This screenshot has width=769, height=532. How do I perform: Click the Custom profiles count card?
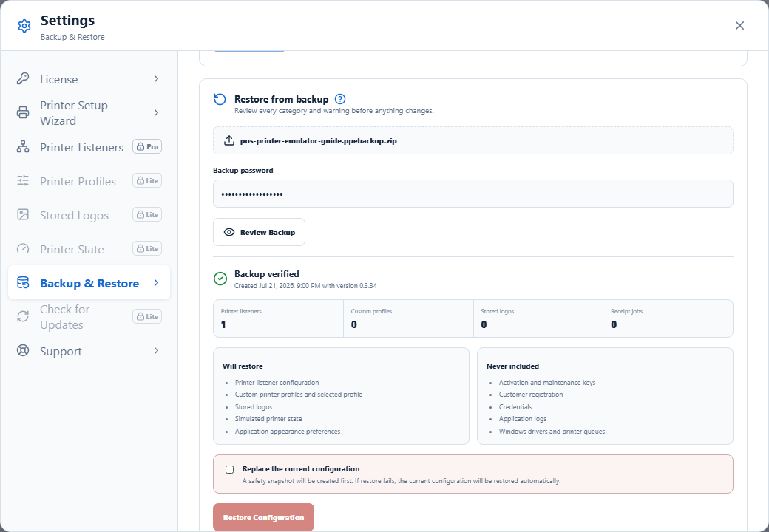[x=408, y=318]
